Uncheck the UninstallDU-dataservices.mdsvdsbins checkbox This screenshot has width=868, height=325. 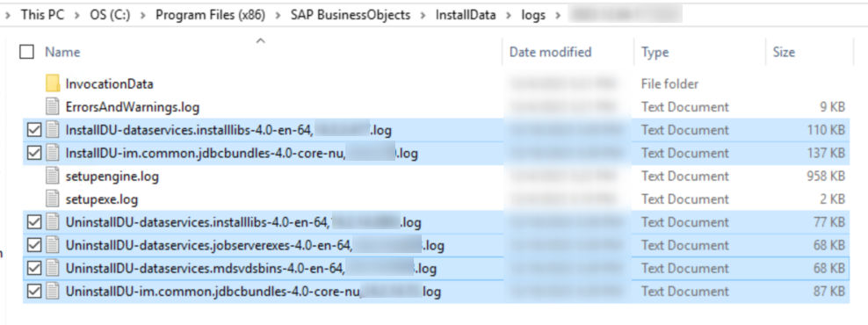[x=33, y=269]
